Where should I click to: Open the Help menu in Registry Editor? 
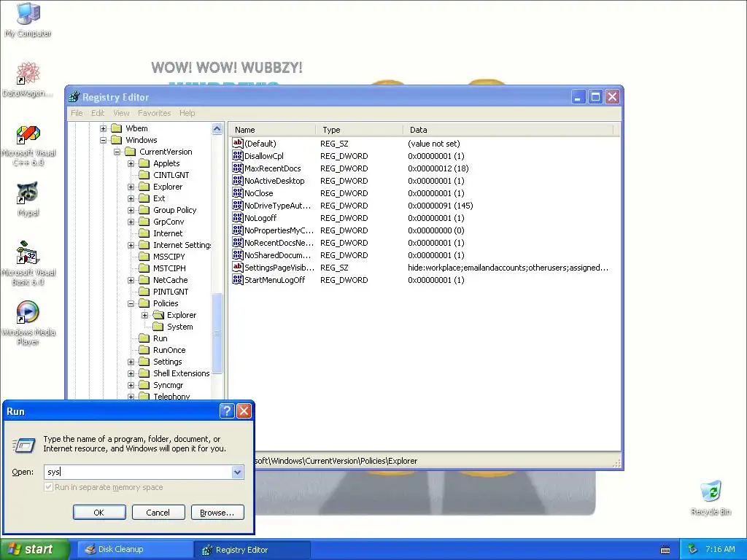pos(187,113)
